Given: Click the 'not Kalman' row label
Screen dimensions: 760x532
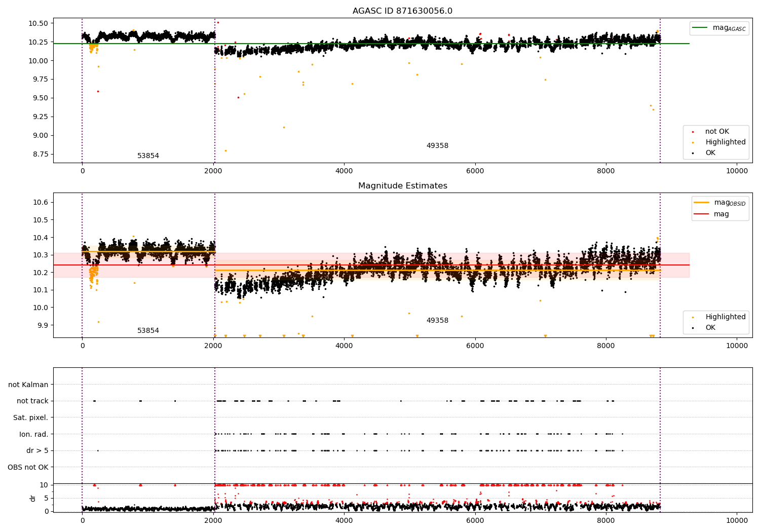Looking at the screenshot, I should (28, 385).
